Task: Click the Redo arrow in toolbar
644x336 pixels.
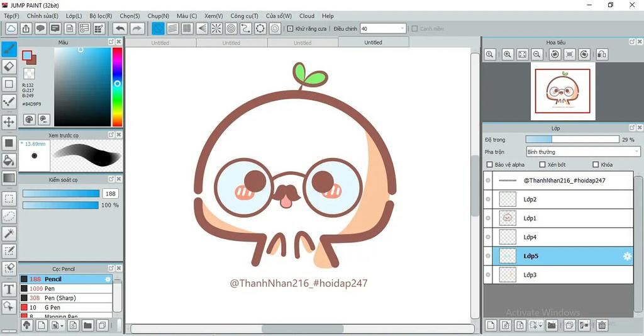Action: coord(137,28)
